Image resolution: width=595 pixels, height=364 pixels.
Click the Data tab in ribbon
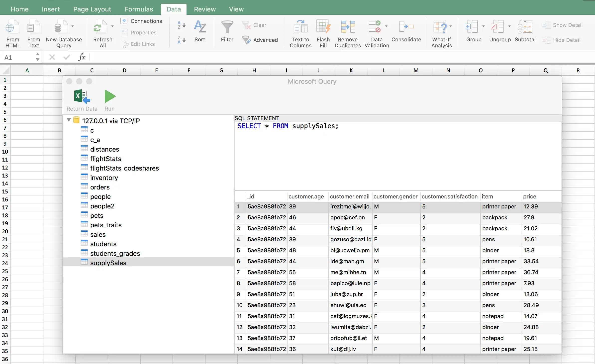tap(173, 9)
